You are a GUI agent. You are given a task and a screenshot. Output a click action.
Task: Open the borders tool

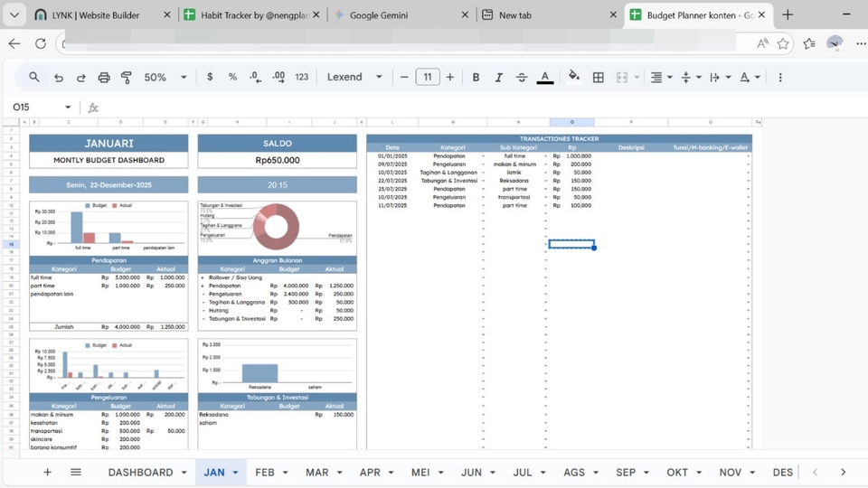tap(598, 78)
